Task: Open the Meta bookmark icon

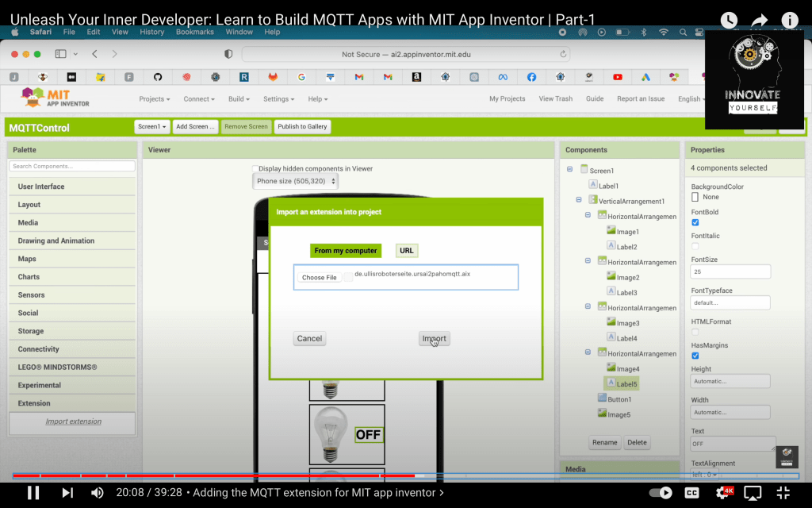Action: click(x=503, y=77)
